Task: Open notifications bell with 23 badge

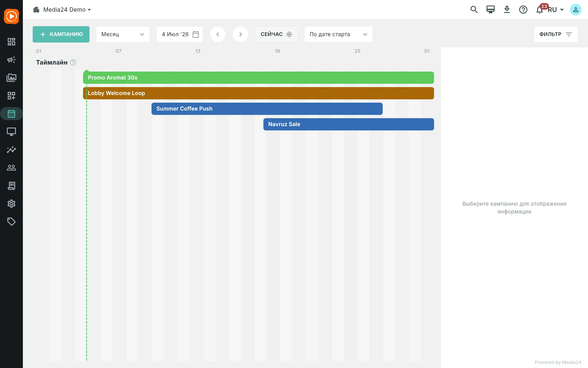Action: coord(540,10)
